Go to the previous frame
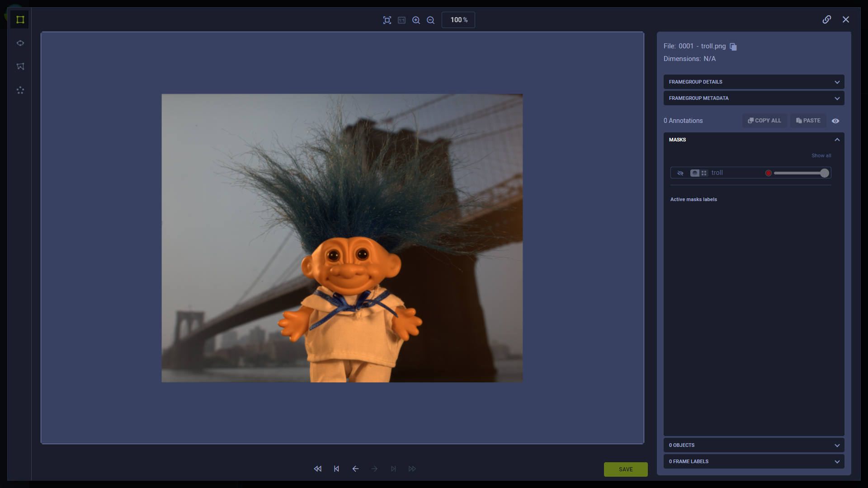This screenshot has width=868, height=488. click(x=355, y=469)
